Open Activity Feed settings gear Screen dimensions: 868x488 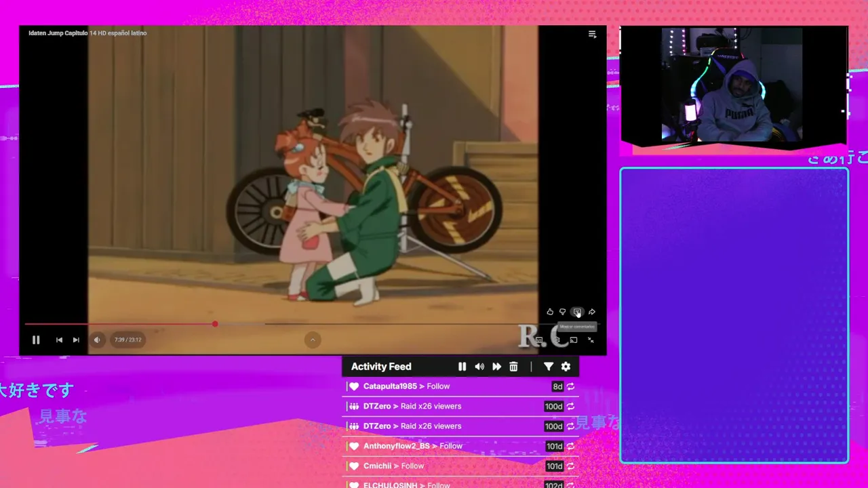point(566,367)
